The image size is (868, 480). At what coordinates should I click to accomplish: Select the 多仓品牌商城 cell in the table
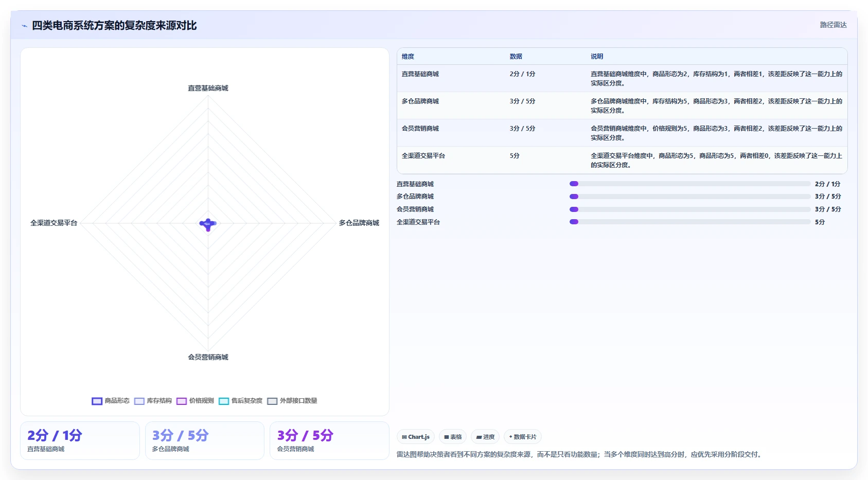tap(420, 101)
